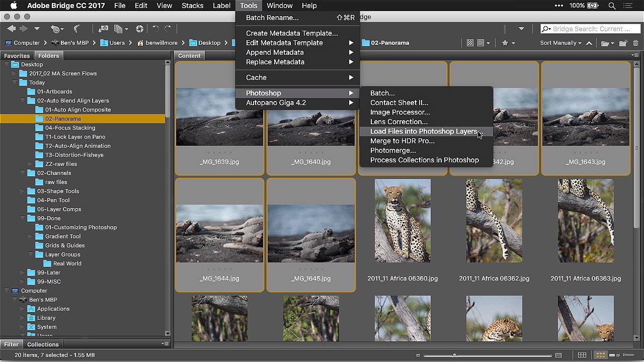Switch to thumbnails view

pos(600,355)
